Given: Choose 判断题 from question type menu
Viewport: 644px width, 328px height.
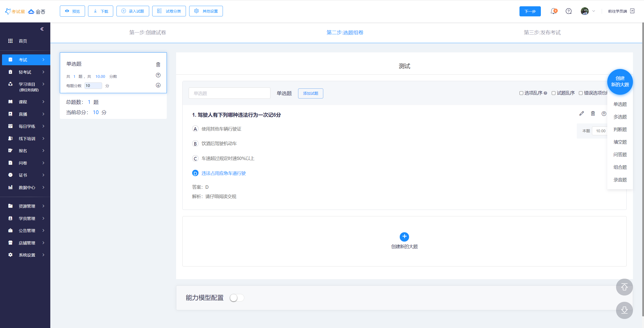Looking at the screenshot, I should point(620,129).
